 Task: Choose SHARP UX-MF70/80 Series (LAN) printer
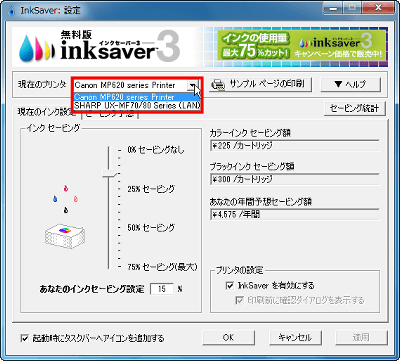click(137, 106)
